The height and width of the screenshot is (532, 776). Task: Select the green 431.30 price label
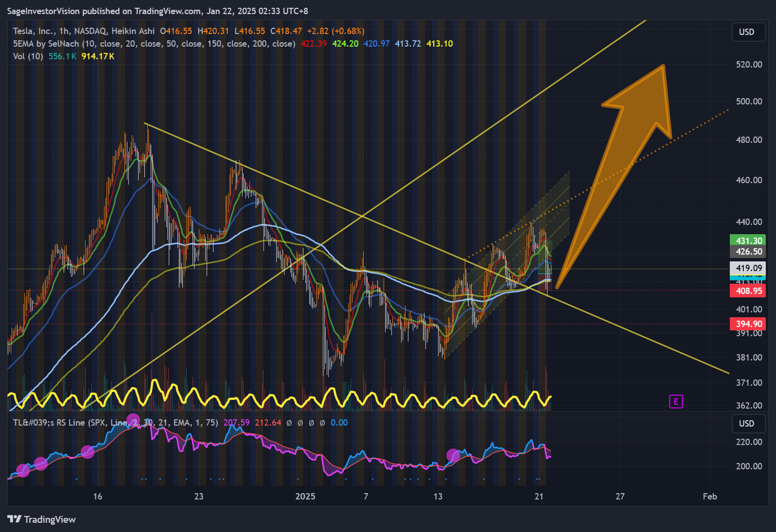[x=748, y=240]
